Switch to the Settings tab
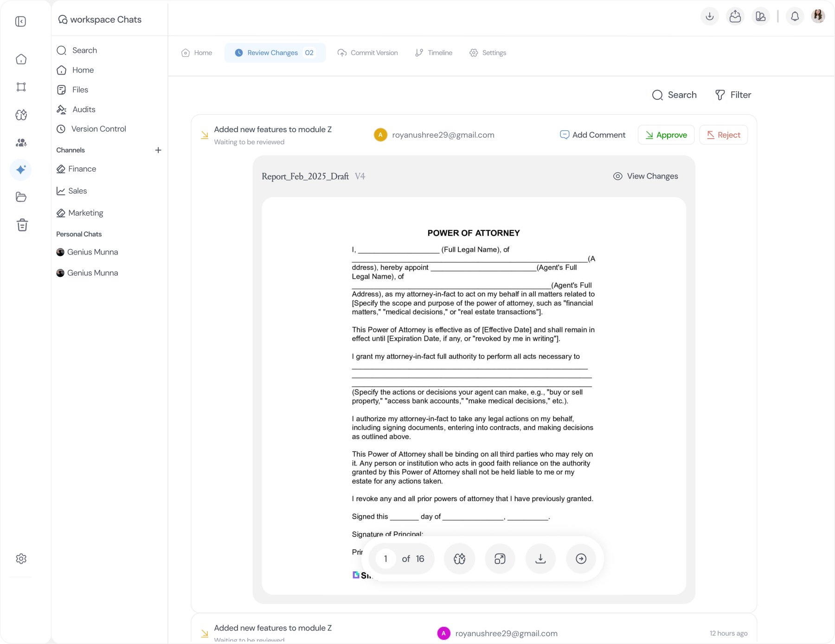Viewport: 835px width, 644px height. [x=488, y=53]
